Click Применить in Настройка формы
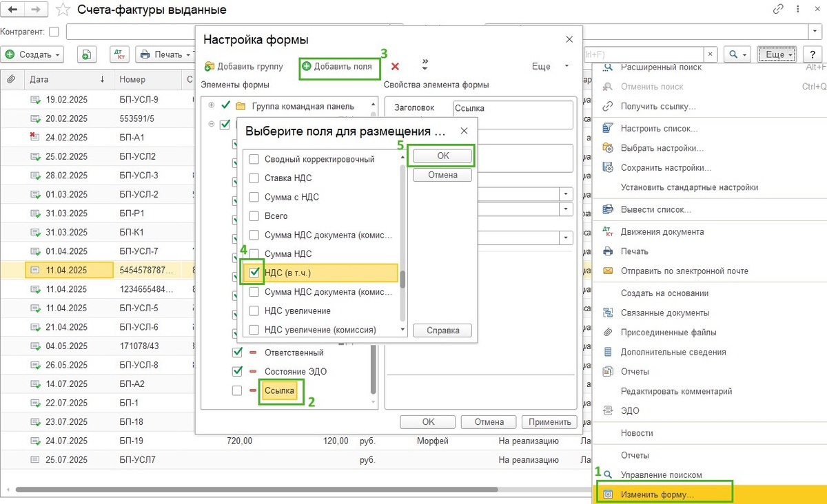The height and width of the screenshot is (504, 827). coord(549,422)
